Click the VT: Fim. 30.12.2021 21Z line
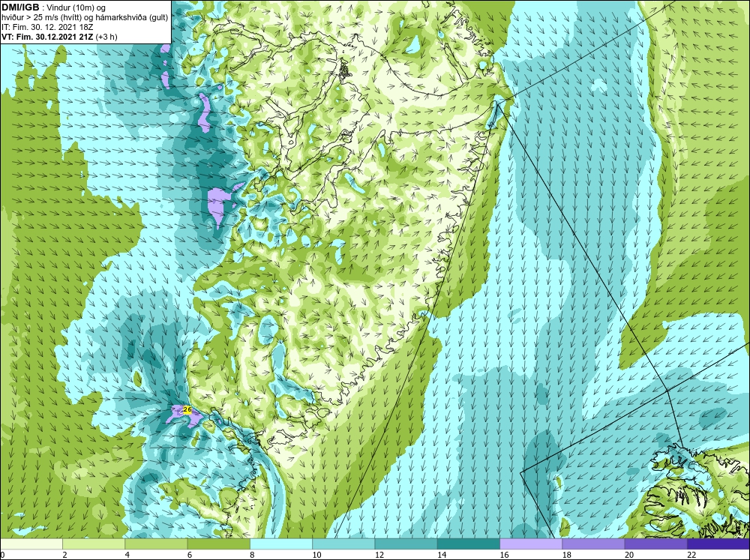This screenshot has width=750, height=560. (59, 37)
